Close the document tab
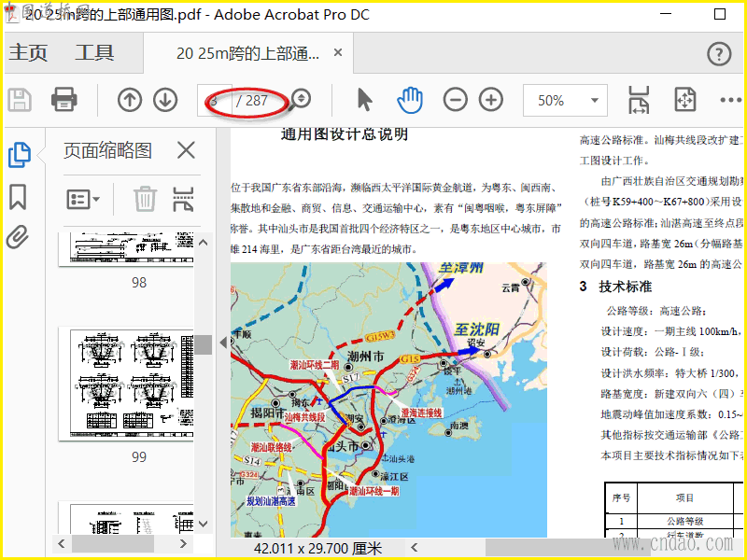 (x=338, y=52)
